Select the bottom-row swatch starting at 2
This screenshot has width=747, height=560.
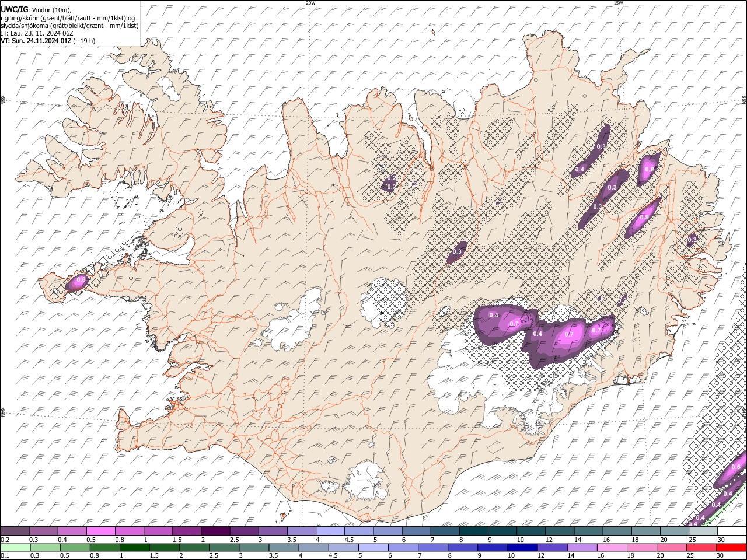pos(193,547)
